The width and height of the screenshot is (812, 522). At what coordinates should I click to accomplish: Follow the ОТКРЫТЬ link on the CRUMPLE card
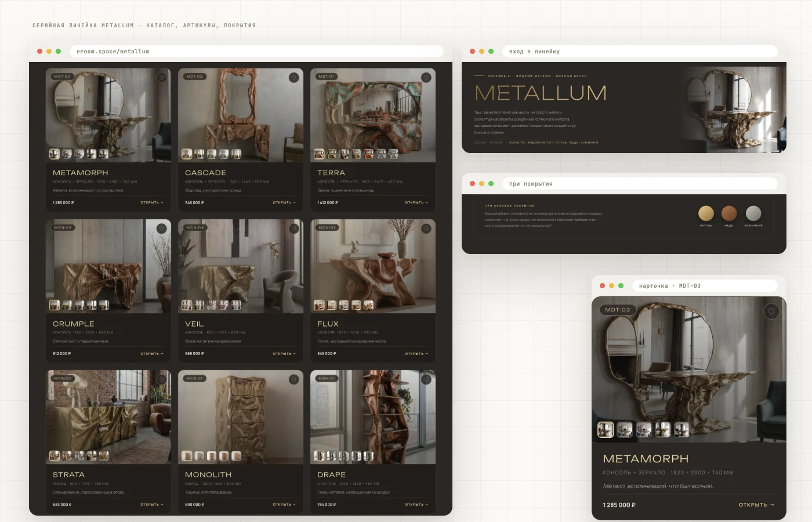pos(152,353)
